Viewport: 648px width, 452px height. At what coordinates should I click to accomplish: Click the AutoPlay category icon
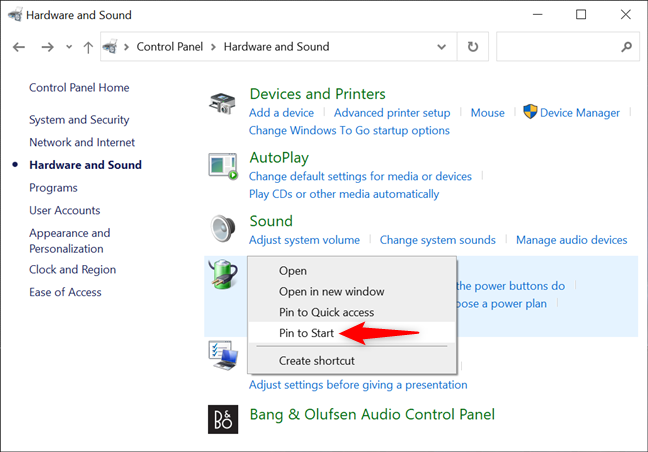(223, 166)
